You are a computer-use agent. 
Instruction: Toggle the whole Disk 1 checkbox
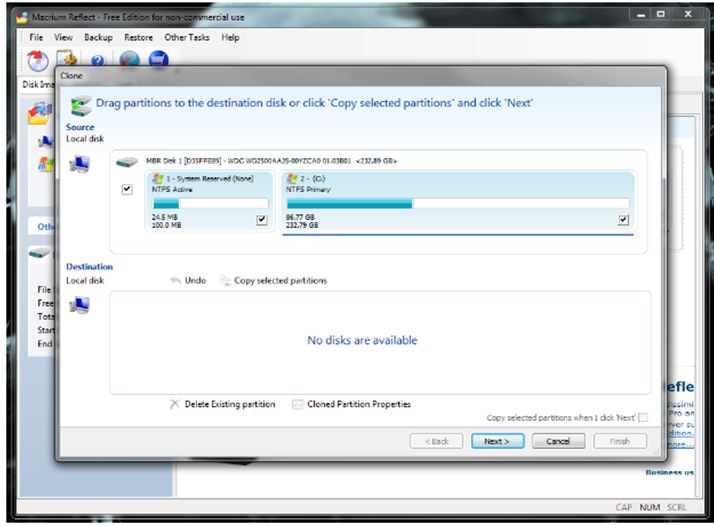tap(127, 189)
